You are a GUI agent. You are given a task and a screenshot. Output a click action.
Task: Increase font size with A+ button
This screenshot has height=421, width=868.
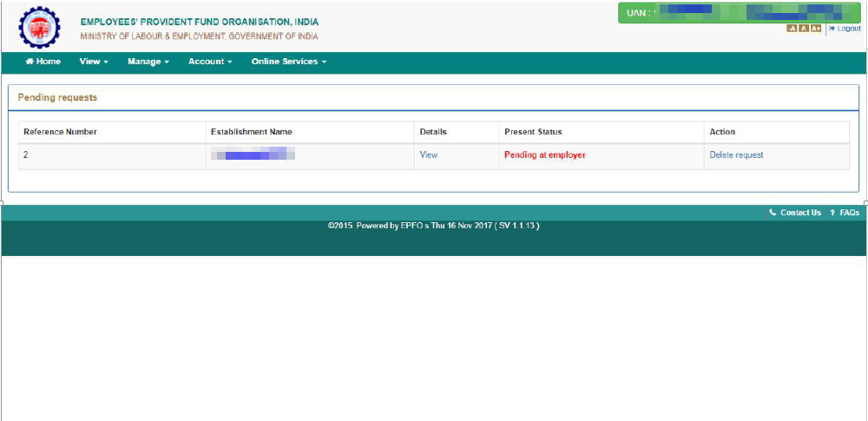[x=816, y=29]
